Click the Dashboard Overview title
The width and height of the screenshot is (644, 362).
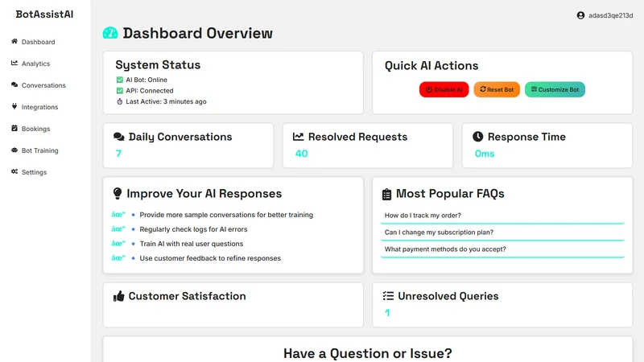tap(197, 33)
